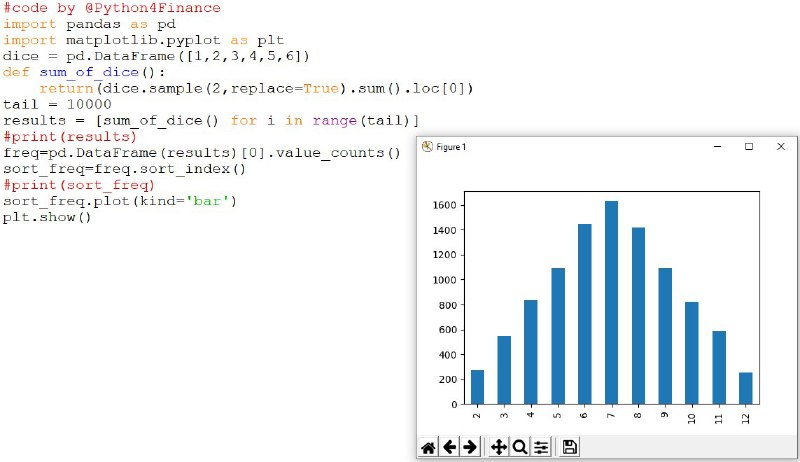Click y-axis label 1000
The width and height of the screenshot is (800, 462).
444,279
